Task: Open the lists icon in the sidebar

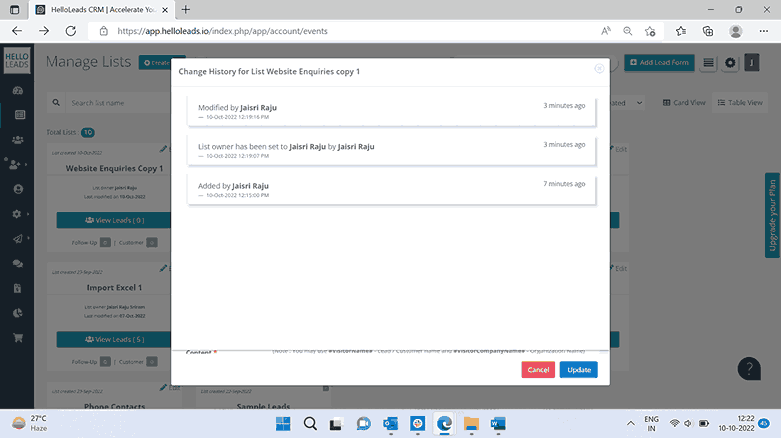Action: [18, 115]
